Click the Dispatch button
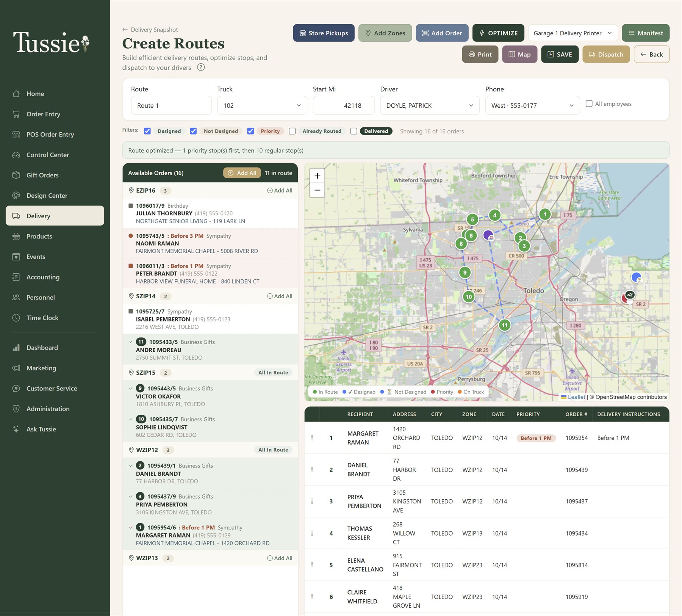 point(606,54)
